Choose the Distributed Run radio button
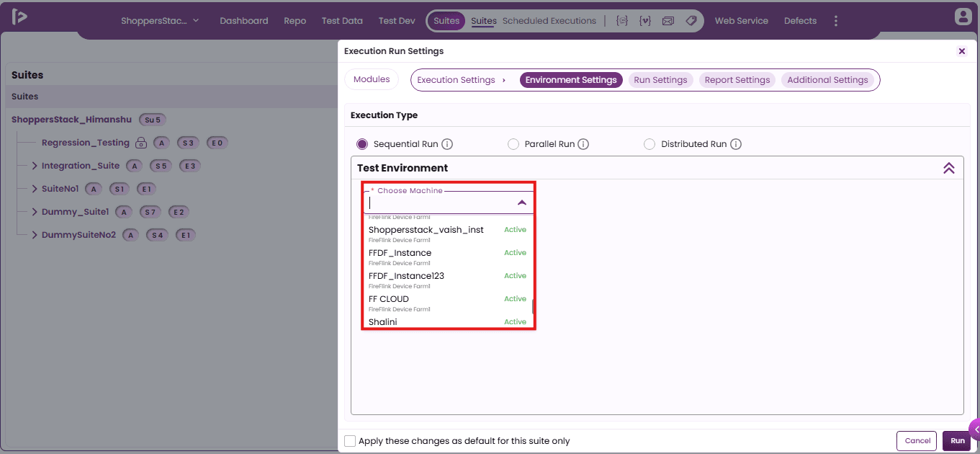Viewport: 980px width, 454px height. click(649, 144)
